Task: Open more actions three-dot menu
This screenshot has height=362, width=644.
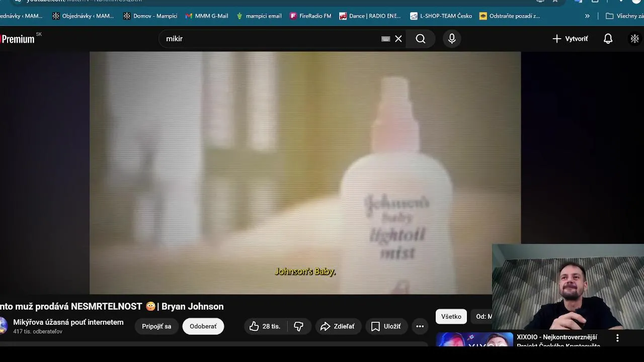Action: 420,326
